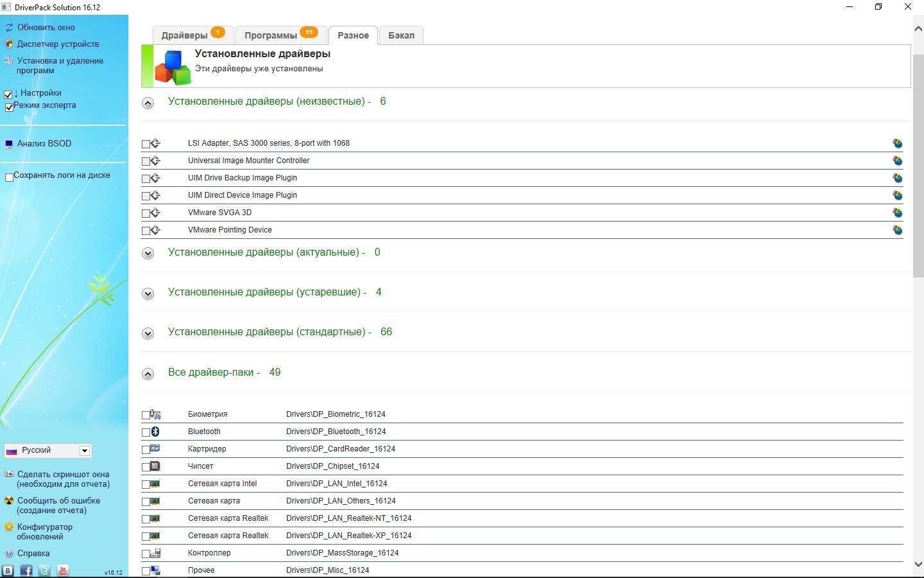The image size is (924, 578).
Task: Click web search icon for UIM Direct Device
Action: (x=897, y=195)
